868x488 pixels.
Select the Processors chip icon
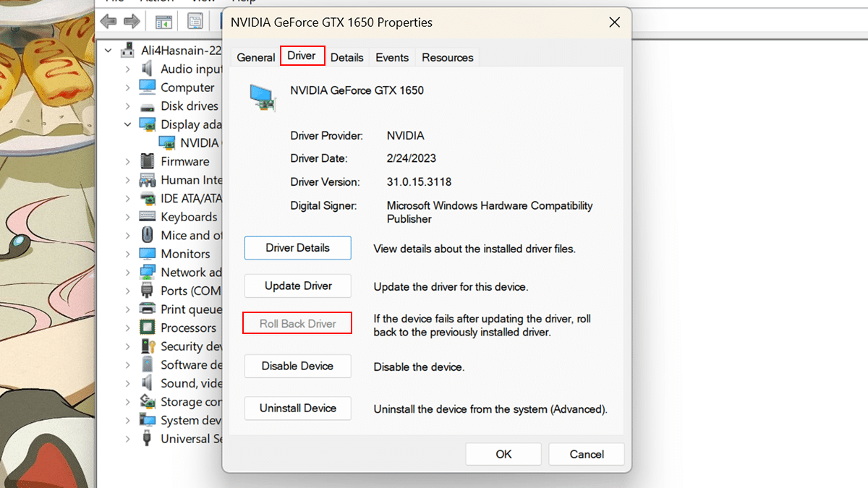pyautogui.click(x=148, y=328)
